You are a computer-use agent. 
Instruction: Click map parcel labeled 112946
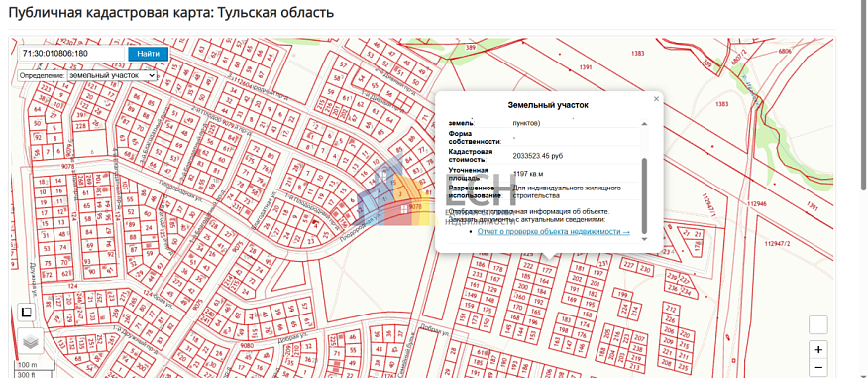(757, 204)
